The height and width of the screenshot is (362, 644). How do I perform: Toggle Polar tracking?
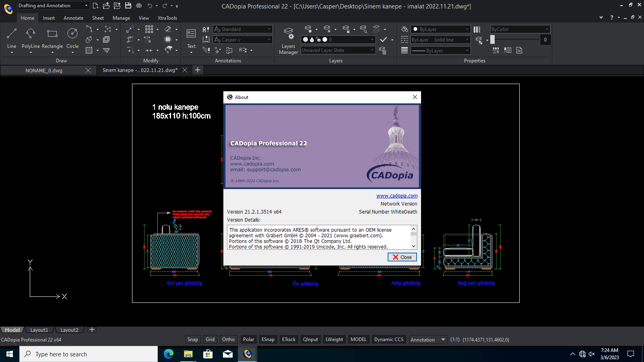248,339
